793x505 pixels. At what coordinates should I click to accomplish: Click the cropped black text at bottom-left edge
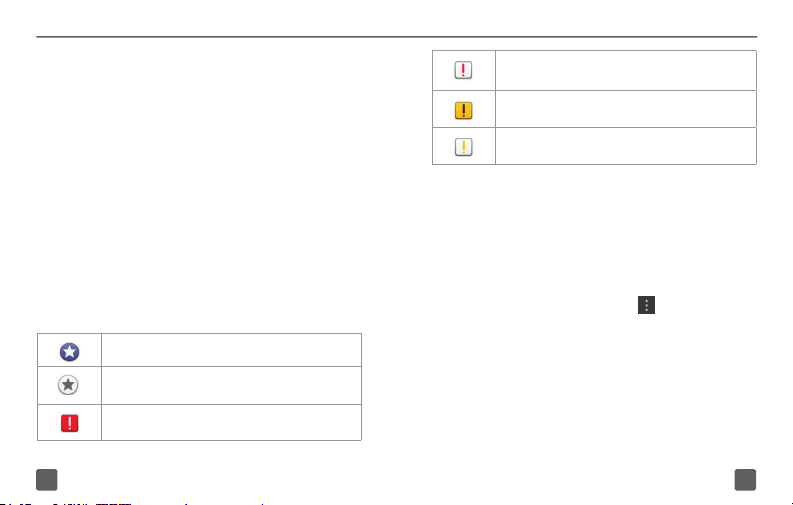[66, 503]
